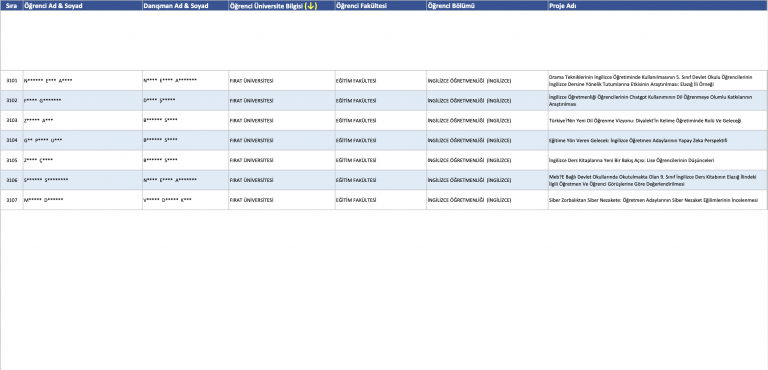This screenshot has height=370, width=768.
Task: Click the Siber Zorbalıktan Siber Nezakete project title
Action: point(653,200)
